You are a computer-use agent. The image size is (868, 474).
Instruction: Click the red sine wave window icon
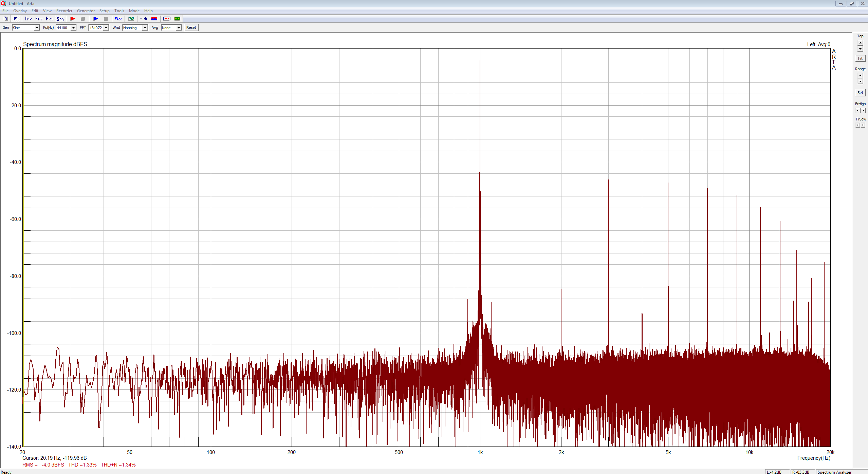167,19
